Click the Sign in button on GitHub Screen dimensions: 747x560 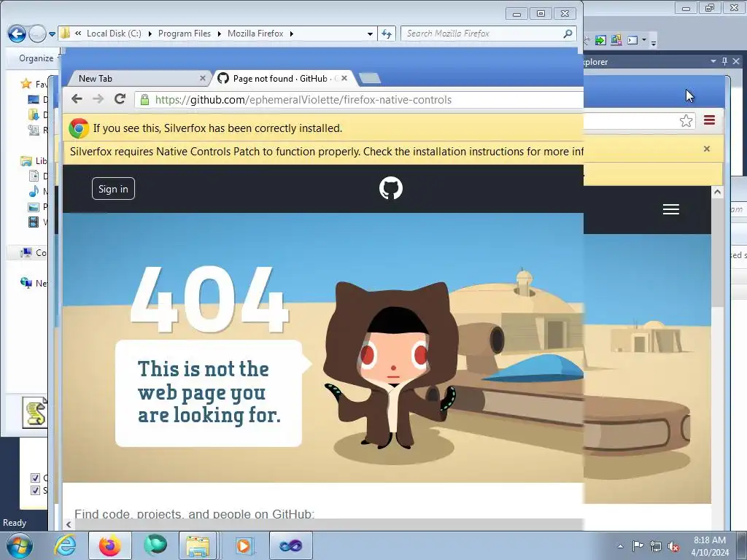(113, 189)
